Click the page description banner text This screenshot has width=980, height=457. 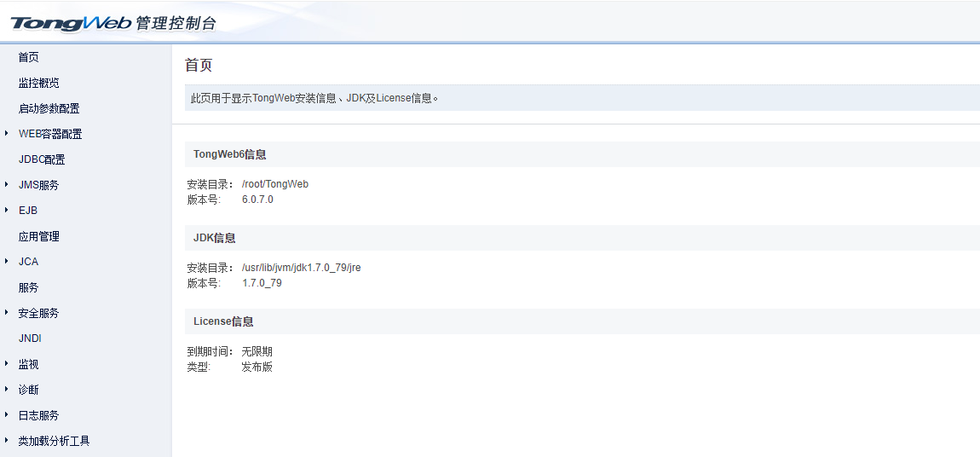(x=315, y=98)
